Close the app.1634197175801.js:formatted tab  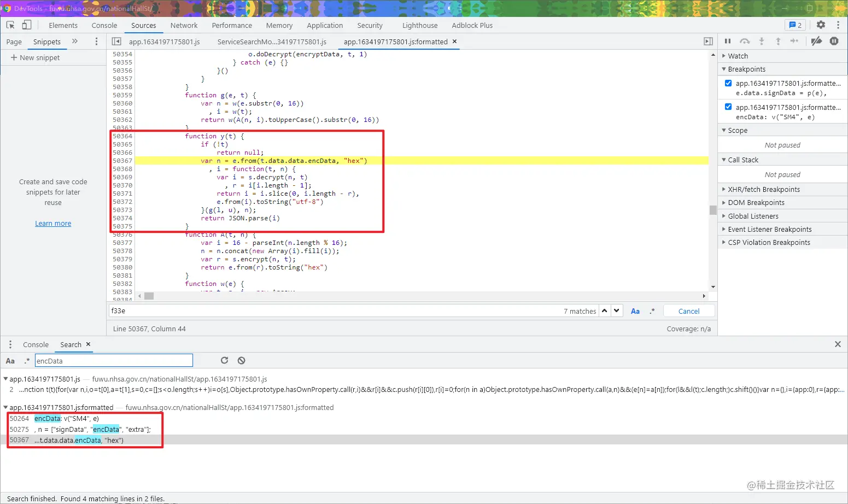[x=454, y=42]
